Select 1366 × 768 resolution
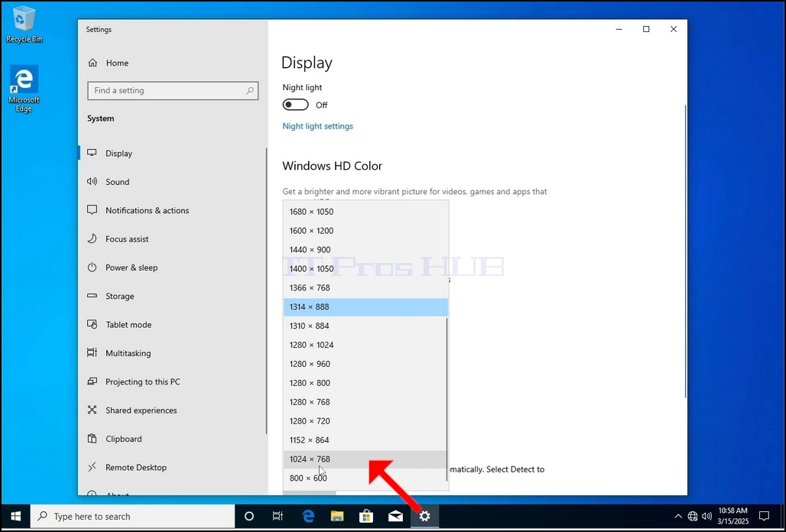786x532 pixels. coord(365,288)
